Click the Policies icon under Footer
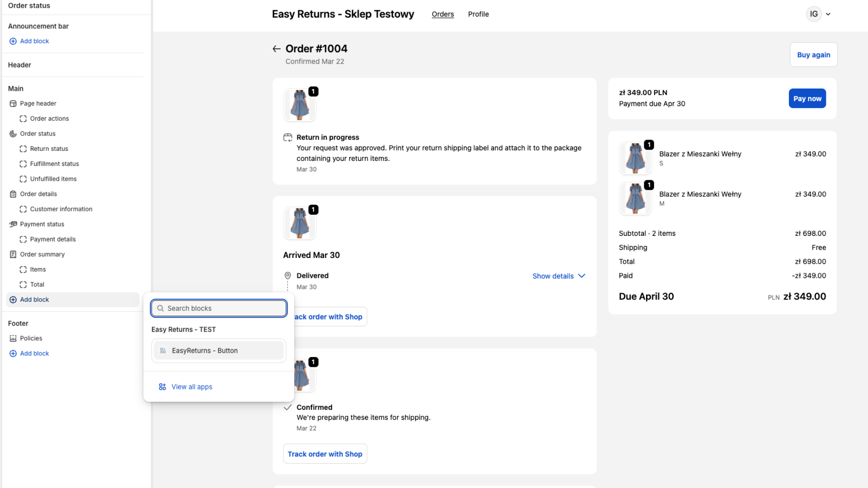The image size is (868, 488). 13,338
